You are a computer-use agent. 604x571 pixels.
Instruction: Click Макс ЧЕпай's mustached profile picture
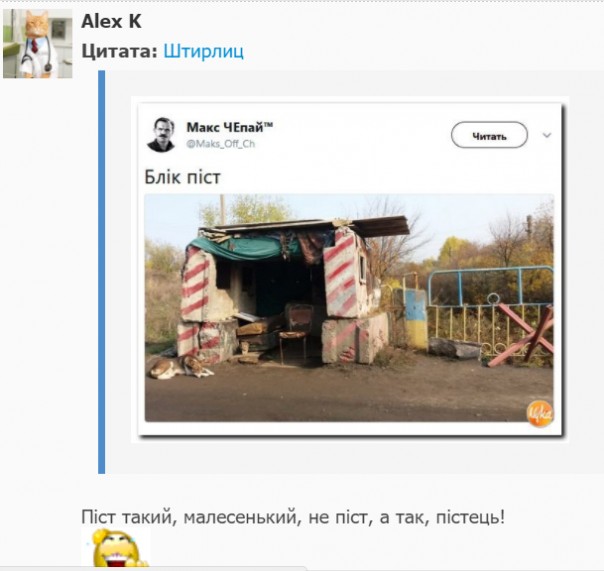coord(161,135)
